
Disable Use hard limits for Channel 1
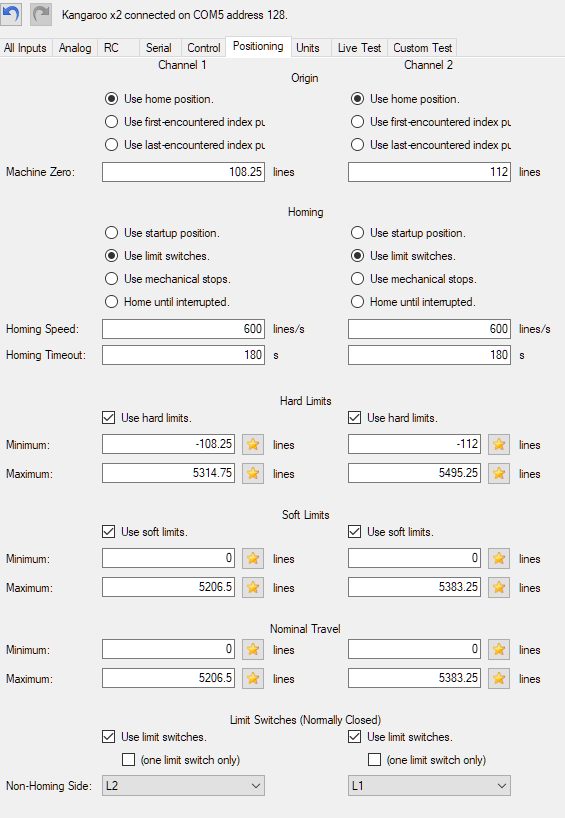pyautogui.click(x=109, y=418)
